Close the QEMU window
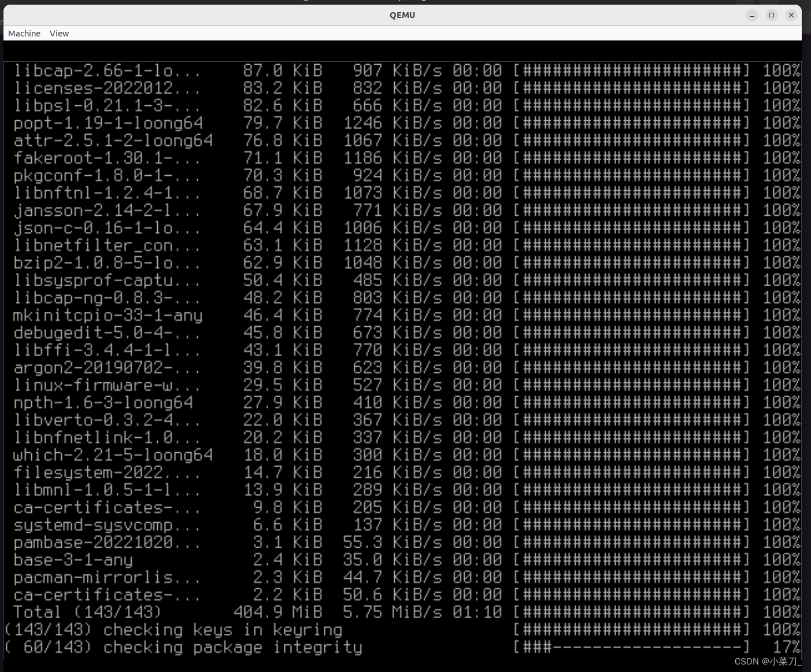The height and width of the screenshot is (672, 811). click(791, 15)
